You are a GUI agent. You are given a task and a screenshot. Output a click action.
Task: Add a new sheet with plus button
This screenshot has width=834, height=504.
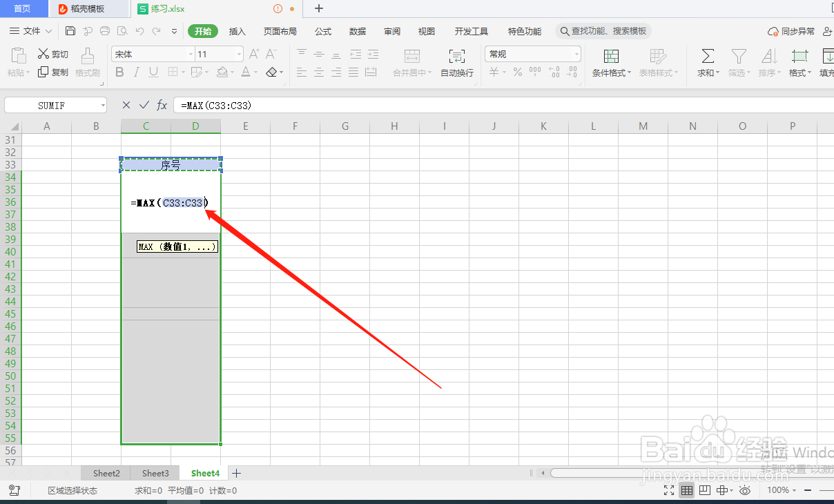click(x=237, y=473)
